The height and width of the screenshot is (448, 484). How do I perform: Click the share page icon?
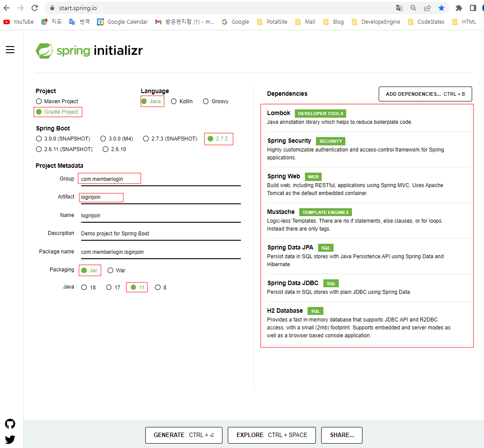point(427,8)
